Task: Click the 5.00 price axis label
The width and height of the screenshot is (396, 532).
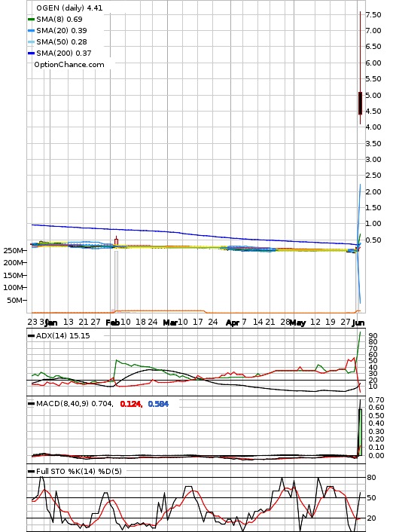Action: coord(373,95)
